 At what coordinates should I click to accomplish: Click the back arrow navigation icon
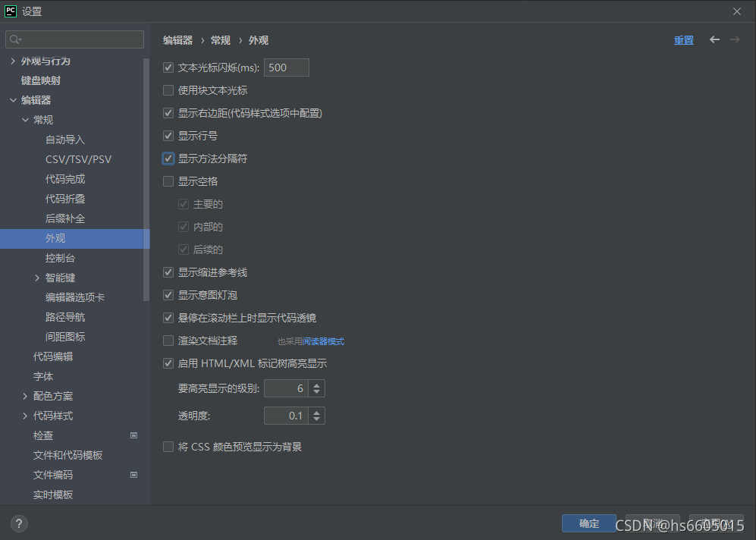[x=714, y=39]
